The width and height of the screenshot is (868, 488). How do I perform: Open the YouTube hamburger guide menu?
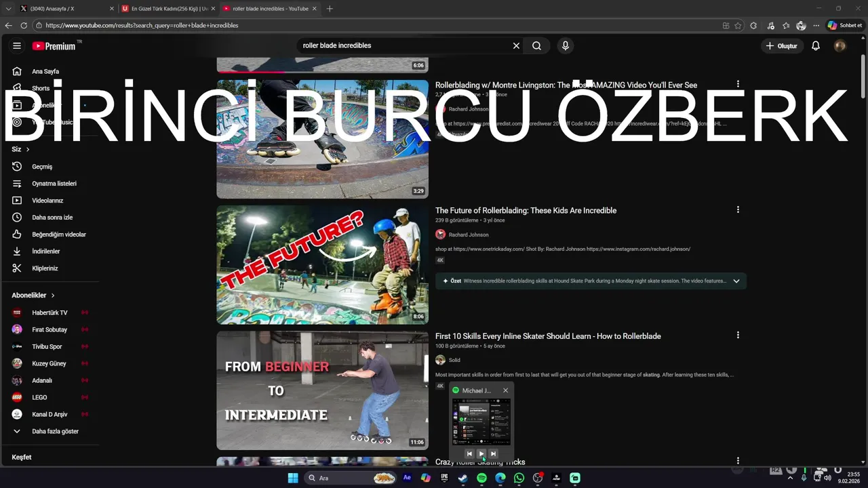coord(17,45)
